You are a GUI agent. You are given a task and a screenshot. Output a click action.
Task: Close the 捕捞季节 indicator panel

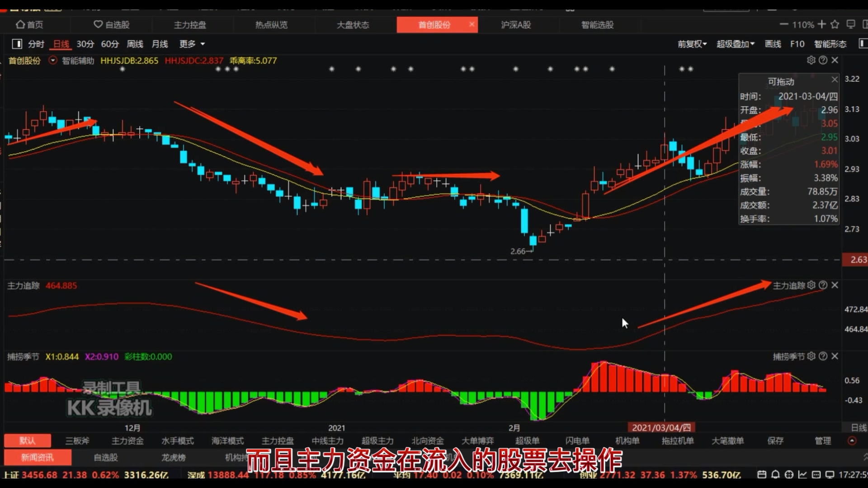pyautogui.click(x=835, y=356)
